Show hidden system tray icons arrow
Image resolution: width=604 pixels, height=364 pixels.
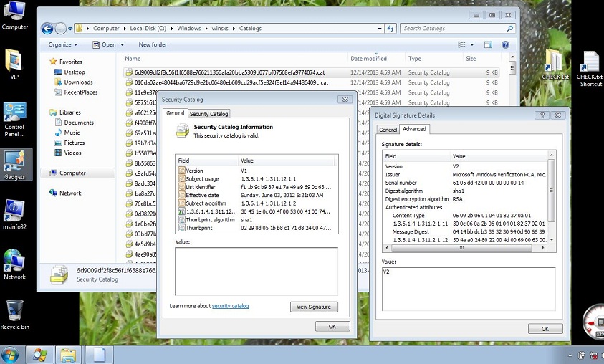[570, 355]
